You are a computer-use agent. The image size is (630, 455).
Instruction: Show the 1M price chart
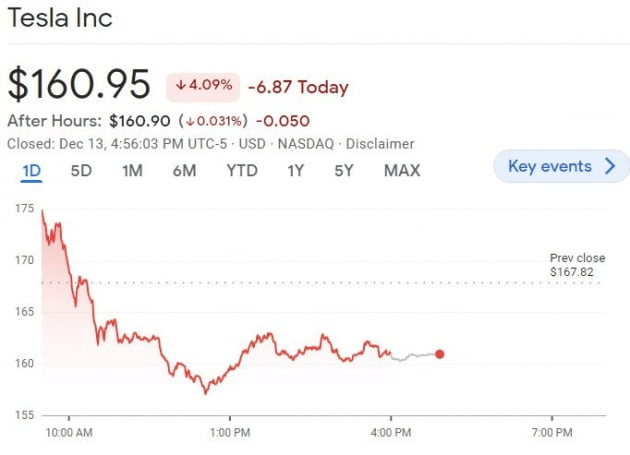tap(132, 170)
